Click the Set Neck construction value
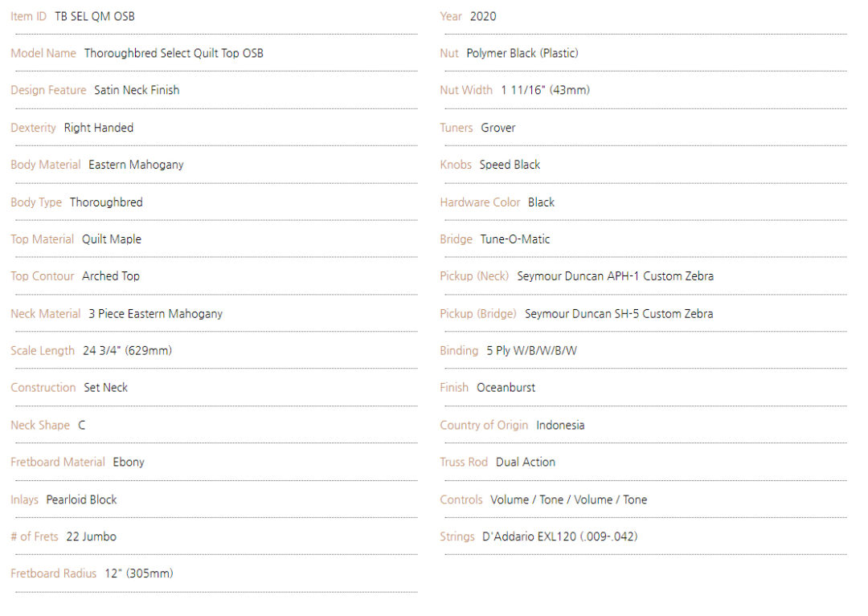Image resolution: width=868 pixels, height=616 pixels. click(x=106, y=388)
